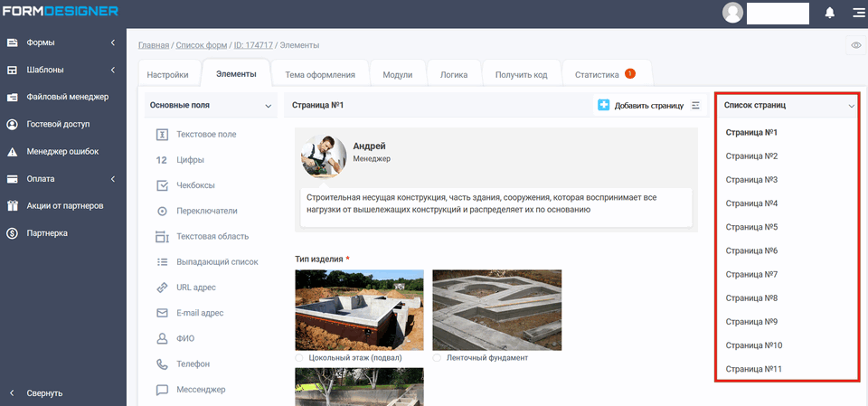Select Страница №9 in page list
Image resolution: width=868 pixels, height=406 pixels.
tap(751, 322)
